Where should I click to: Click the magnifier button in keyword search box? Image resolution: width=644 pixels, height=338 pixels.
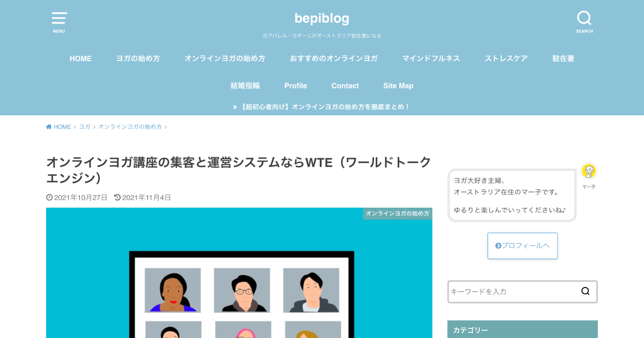(x=585, y=291)
